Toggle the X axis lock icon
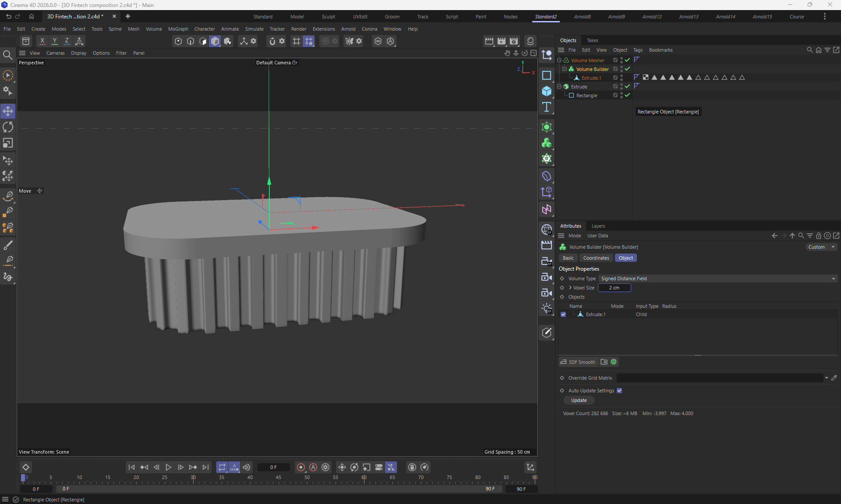The width and height of the screenshot is (841, 504). (42, 41)
